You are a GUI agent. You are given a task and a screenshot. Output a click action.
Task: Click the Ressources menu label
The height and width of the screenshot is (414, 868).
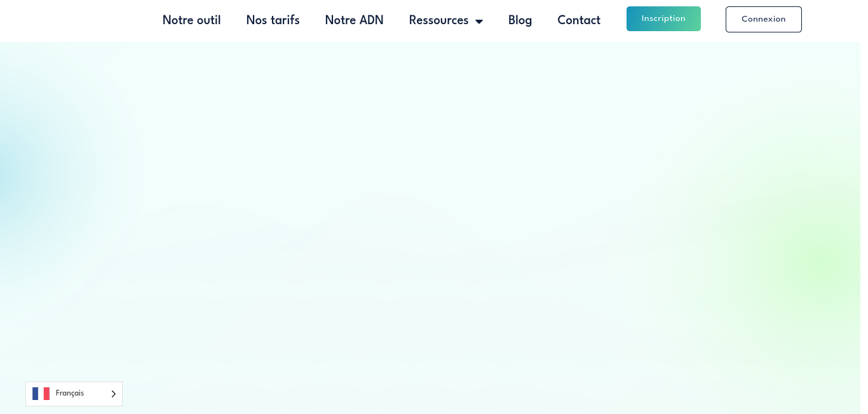click(x=438, y=20)
